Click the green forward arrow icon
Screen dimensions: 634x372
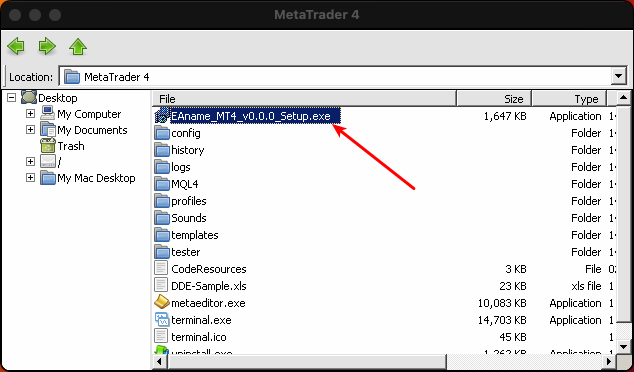[x=47, y=46]
